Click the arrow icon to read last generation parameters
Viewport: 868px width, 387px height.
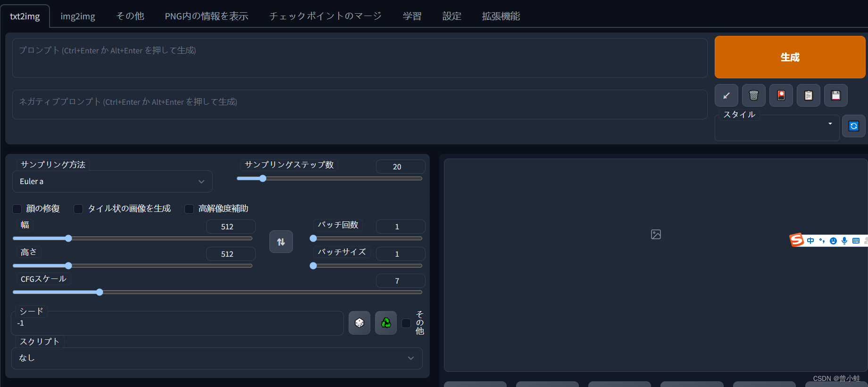(726, 95)
